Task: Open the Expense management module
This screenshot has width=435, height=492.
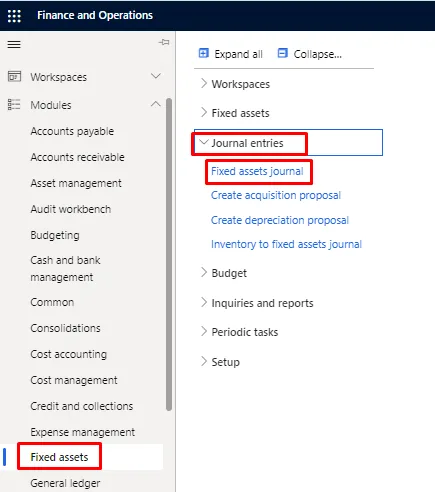Action: (83, 432)
